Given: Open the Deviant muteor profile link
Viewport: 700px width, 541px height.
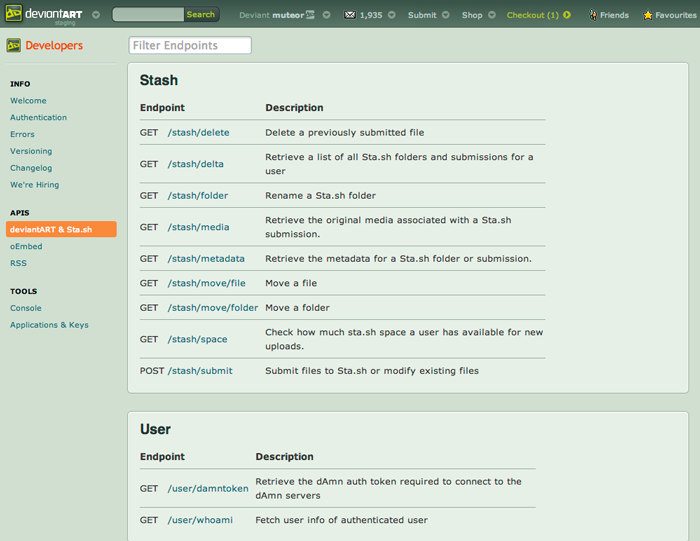Looking at the screenshot, I should (x=271, y=15).
